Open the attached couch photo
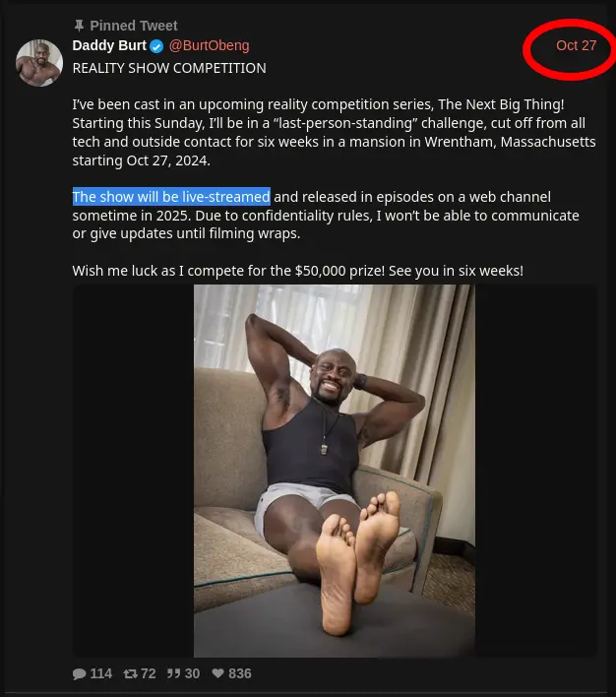616x697 pixels. point(335,471)
